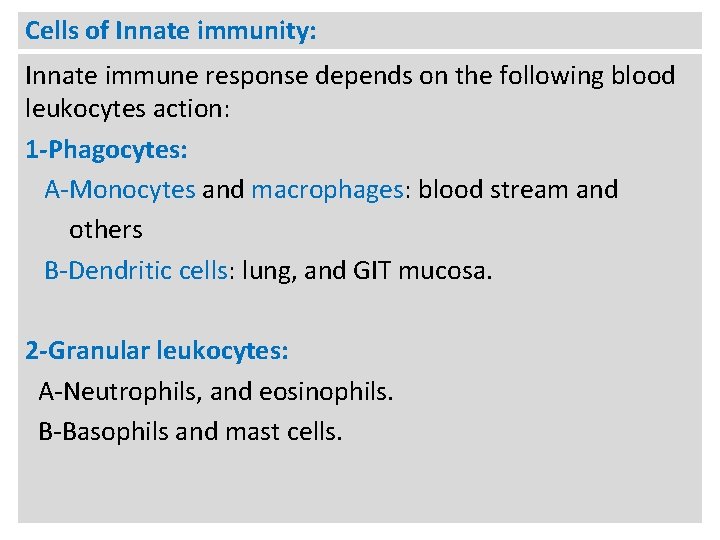This screenshot has width=720, height=540.
Task: Click the blue word 'macrophages'
Action: coord(327,190)
